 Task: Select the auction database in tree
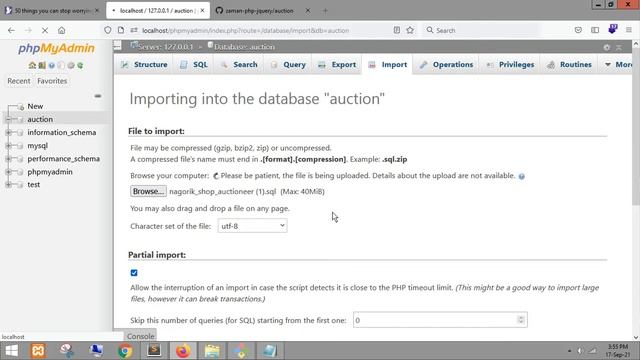point(40,119)
